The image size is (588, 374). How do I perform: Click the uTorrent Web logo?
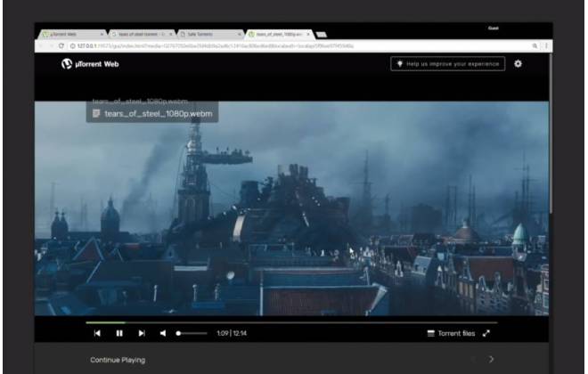[x=90, y=64]
